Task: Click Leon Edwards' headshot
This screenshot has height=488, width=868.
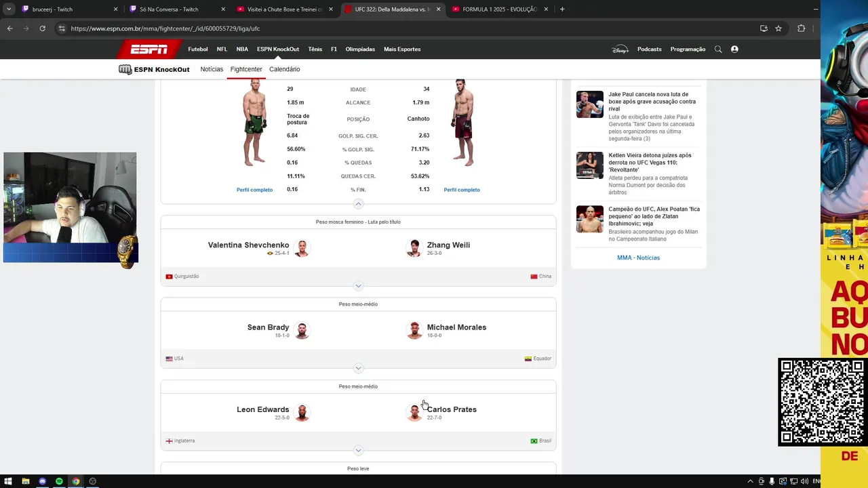Action: 302,412
